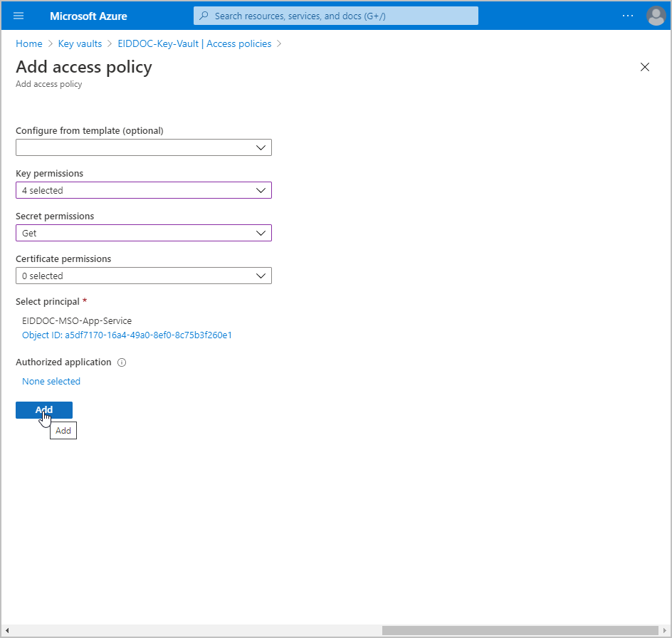Click None selected authorized application link
Screen dimensions: 672x638
(51, 382)
